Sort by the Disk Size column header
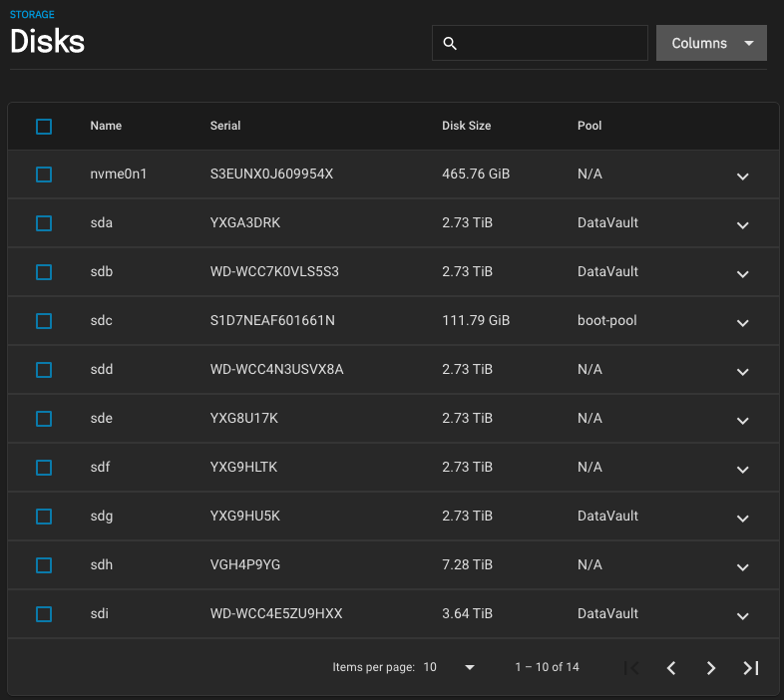Image resolution: width=784 pixels, height=700 pixels. pos(466,126)
